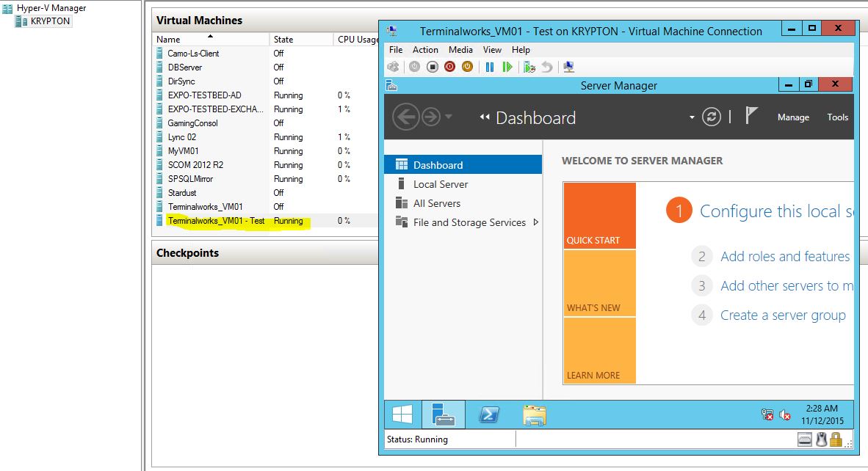This screenshot has height=471, width=868.
Task: Open the Action menu
Action: (425, 50)
